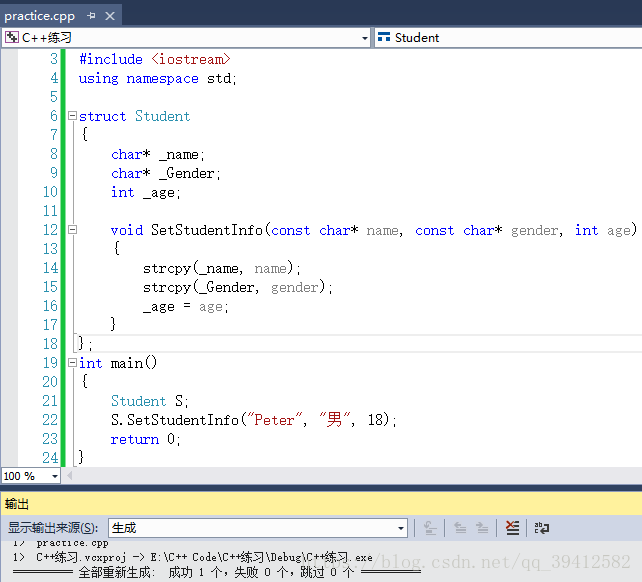Go to next message in output
The width and height of the screenshot is (642, 582).
pyautogui.click(x=482, y=528)
